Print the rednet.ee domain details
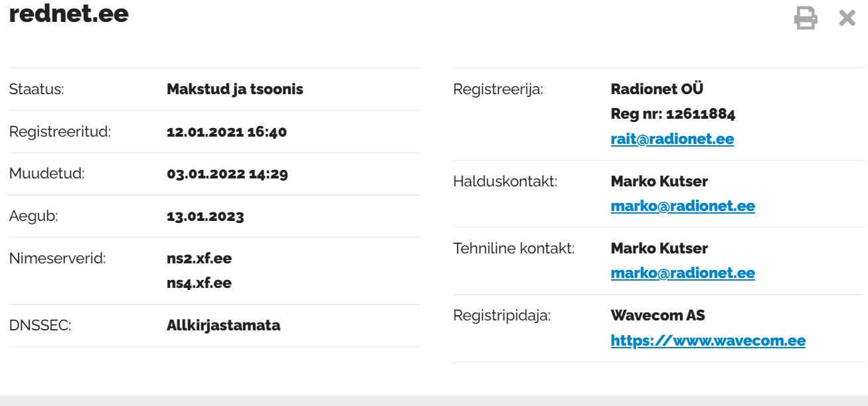Screen dimensions: 868x406 (806, 18)
